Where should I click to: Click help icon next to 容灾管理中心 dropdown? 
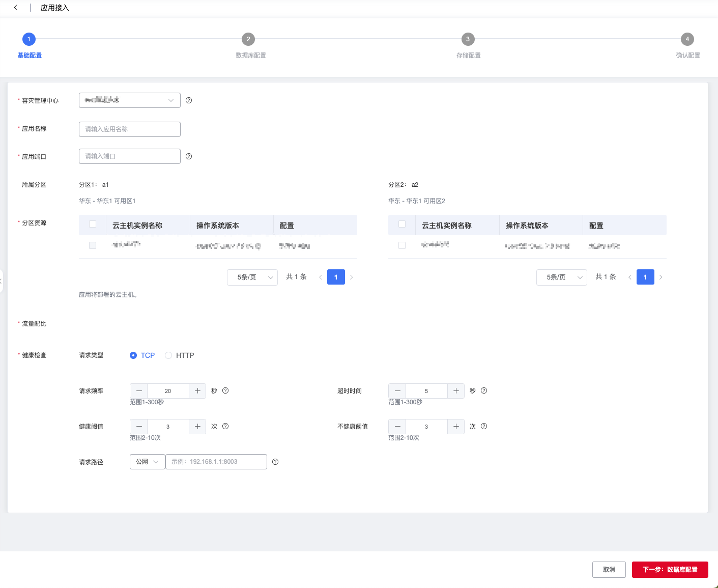coord(189,100)
